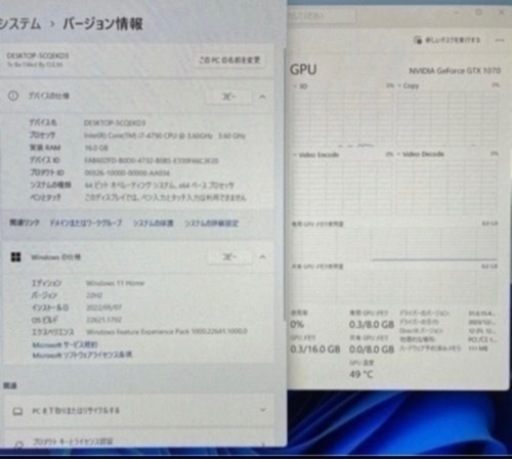Open the プロダクトキーとライセンス認証 row
The image size is (512, 459).
pyautogui.click(x=139, y=439)
